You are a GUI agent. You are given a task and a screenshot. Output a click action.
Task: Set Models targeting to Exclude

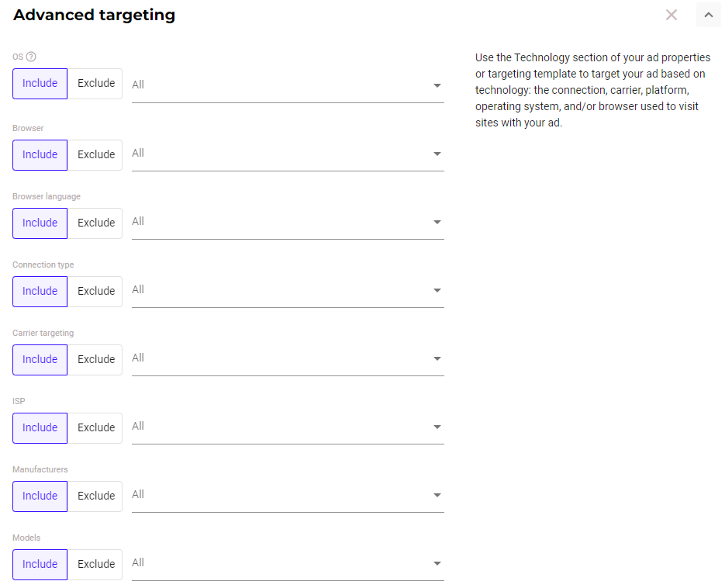[96, 565]
